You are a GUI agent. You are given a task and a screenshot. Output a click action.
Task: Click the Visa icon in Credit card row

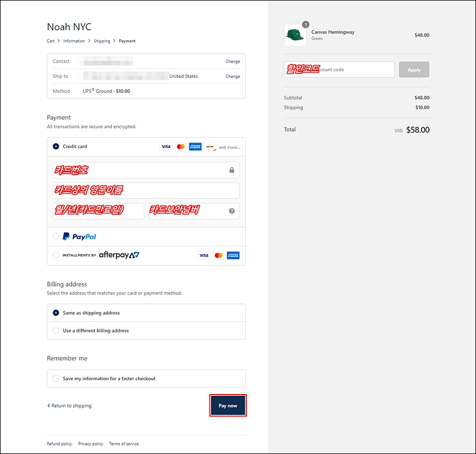pos(166,147)
